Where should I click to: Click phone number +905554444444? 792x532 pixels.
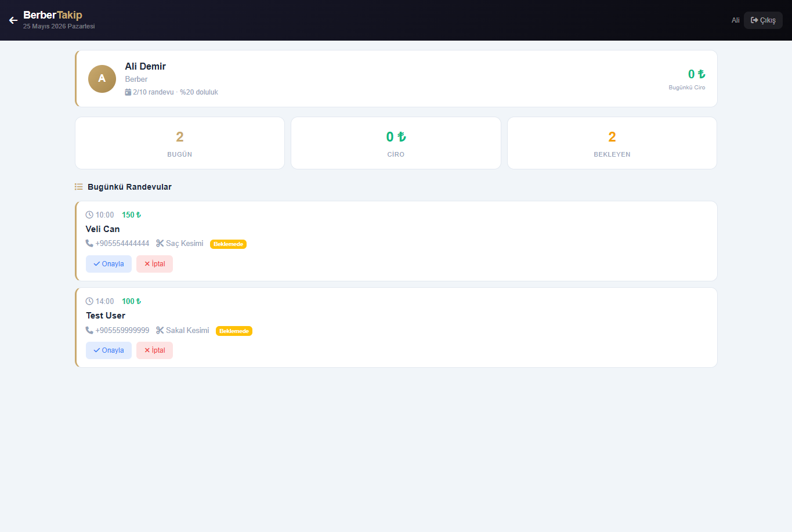pyautogui.click(x=122, y=244)
